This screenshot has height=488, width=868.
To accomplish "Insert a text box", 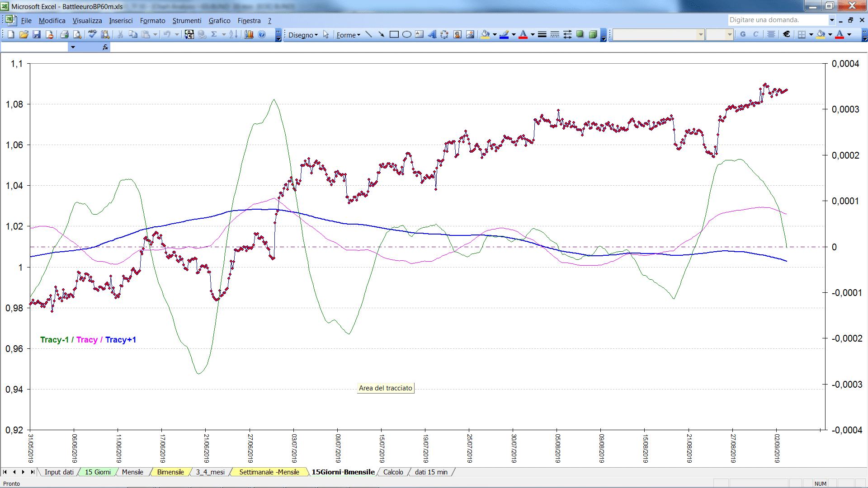I will [419, 34].
